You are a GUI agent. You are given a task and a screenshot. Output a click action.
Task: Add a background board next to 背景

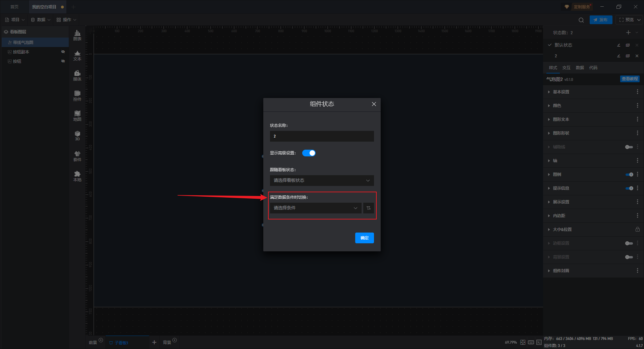click(174, 340)
